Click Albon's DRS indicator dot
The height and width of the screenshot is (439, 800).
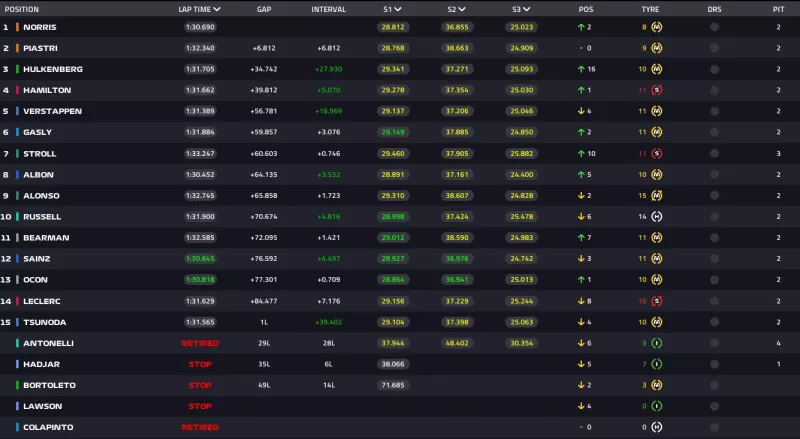pos(714,175)
